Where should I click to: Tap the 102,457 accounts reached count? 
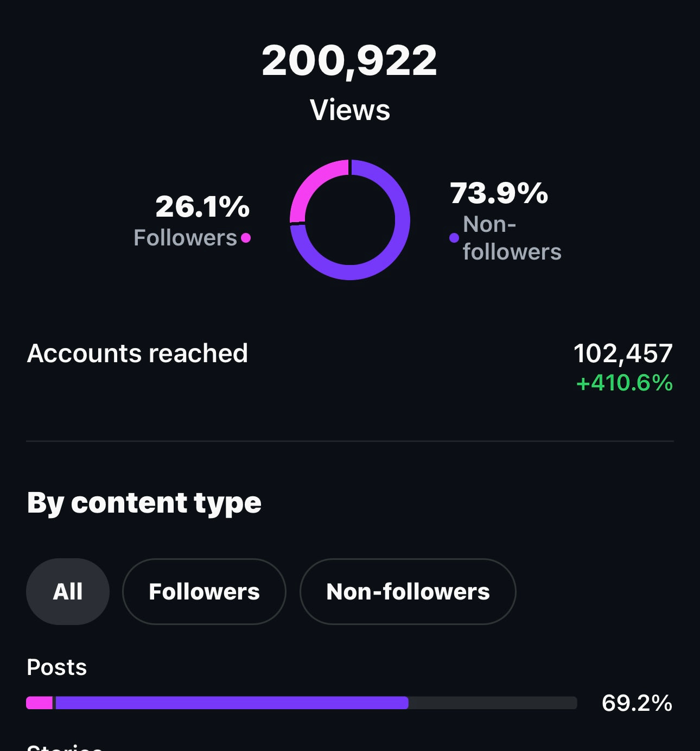pyautogui.click(x=623, y=354)
